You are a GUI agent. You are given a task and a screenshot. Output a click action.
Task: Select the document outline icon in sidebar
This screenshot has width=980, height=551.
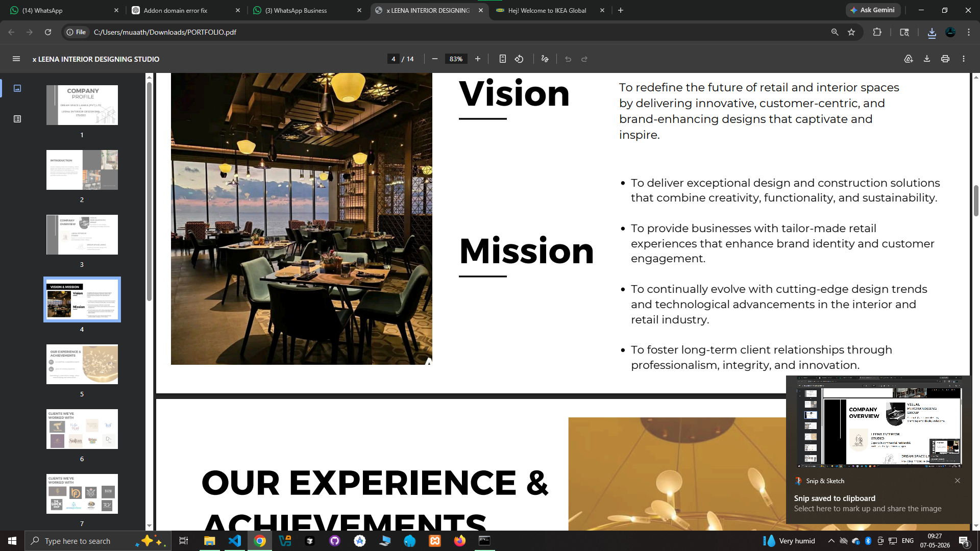[x=17, y=119]
